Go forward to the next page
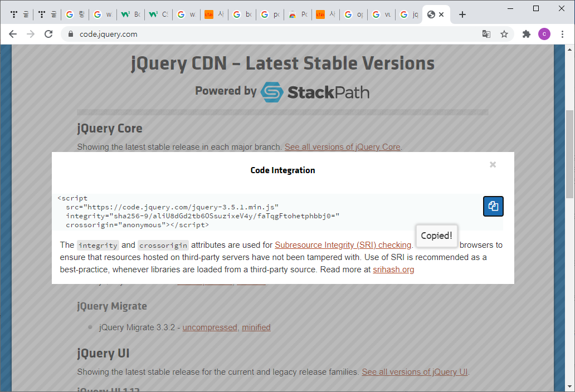 pos(31,34)
